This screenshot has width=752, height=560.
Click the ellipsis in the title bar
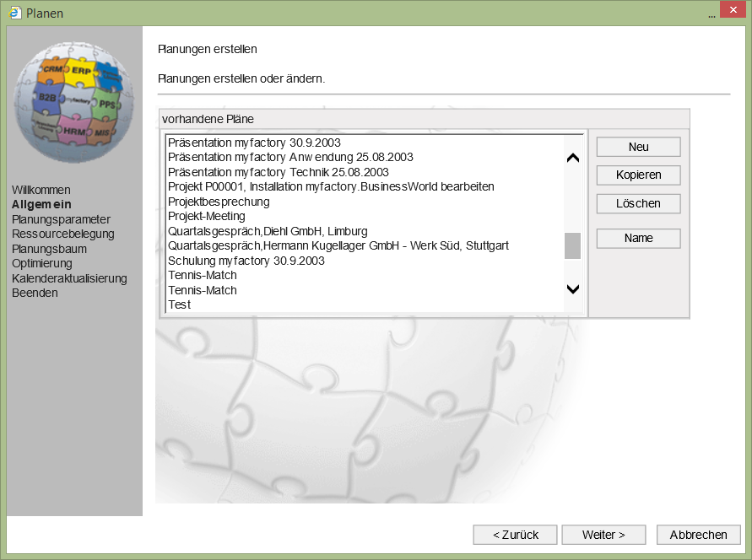coord(711,16)
